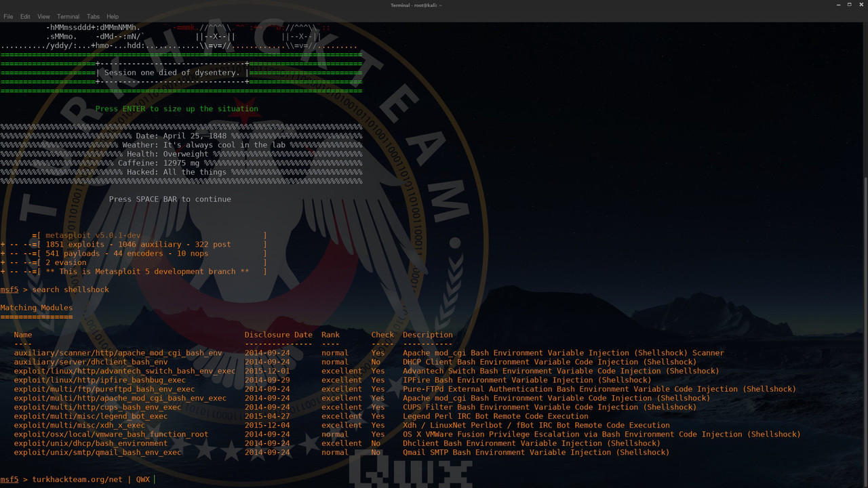
Task: Click the Disclosure Date column header
Action: 279,335
